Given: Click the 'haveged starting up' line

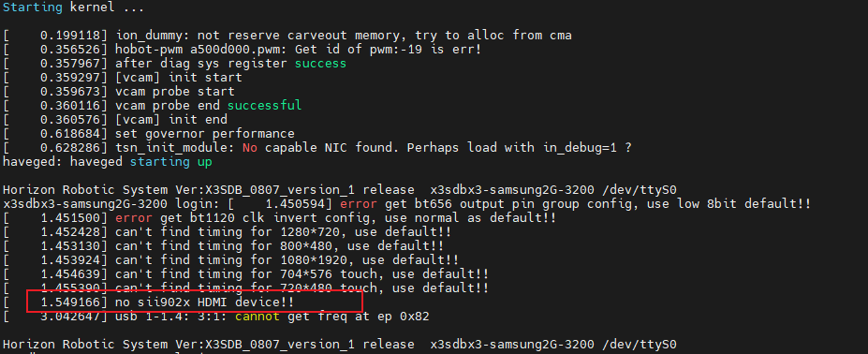Looking at the screenshot, I should click(x=108, y=162).
